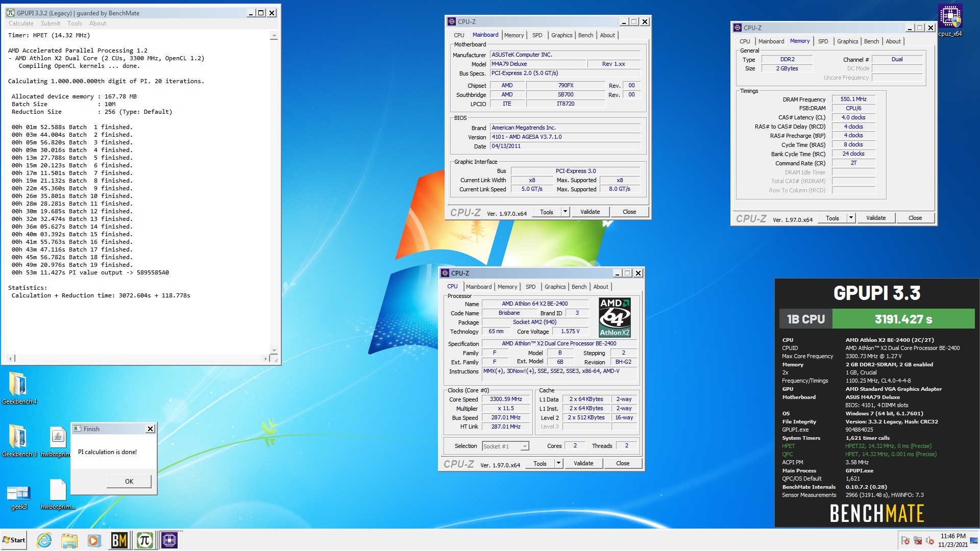Viewport: 980px width, 551px height.
Task: Click the M4A79 Deluxe model field
Action: tap(538, 64)
